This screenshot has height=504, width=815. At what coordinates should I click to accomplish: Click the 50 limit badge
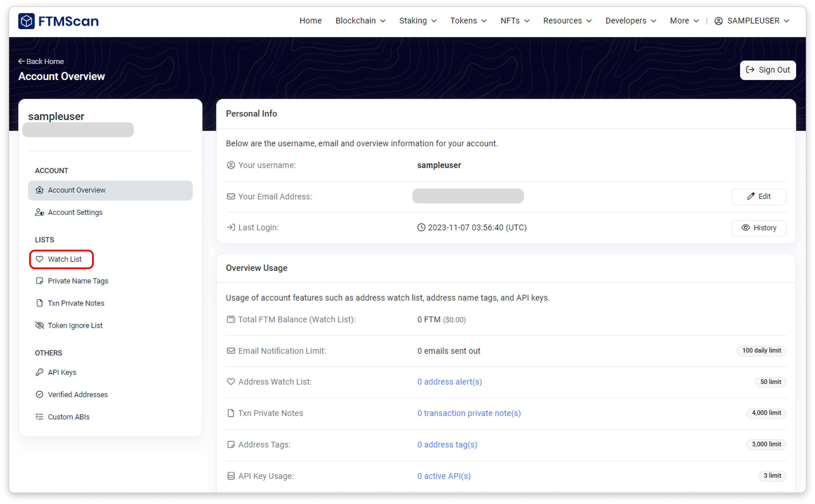coord(770,382)
